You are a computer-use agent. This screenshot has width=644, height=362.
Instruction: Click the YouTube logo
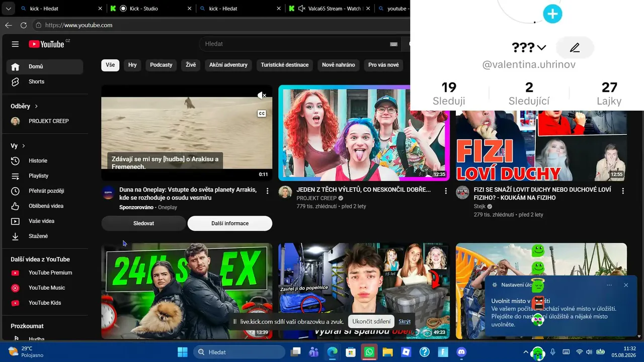(47, 44)
